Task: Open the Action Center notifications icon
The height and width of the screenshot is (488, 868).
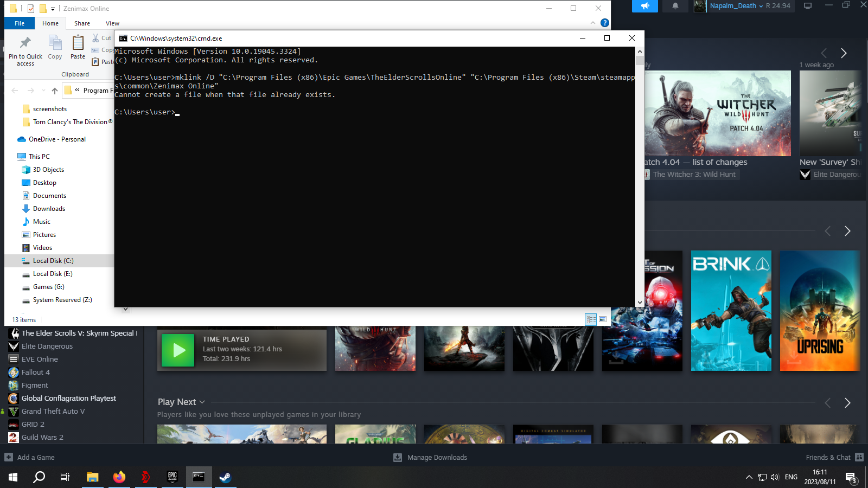Action: tap(851, 477)
